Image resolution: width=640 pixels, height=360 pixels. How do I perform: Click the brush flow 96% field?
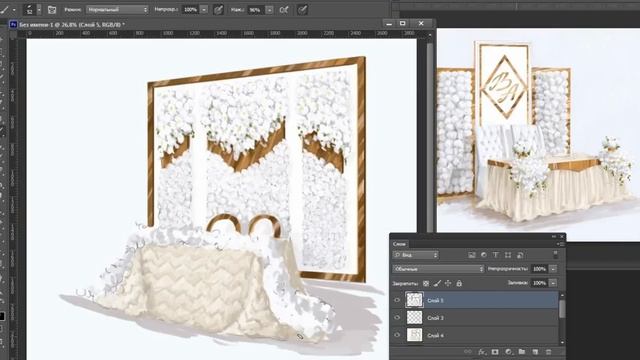[255, 10]
